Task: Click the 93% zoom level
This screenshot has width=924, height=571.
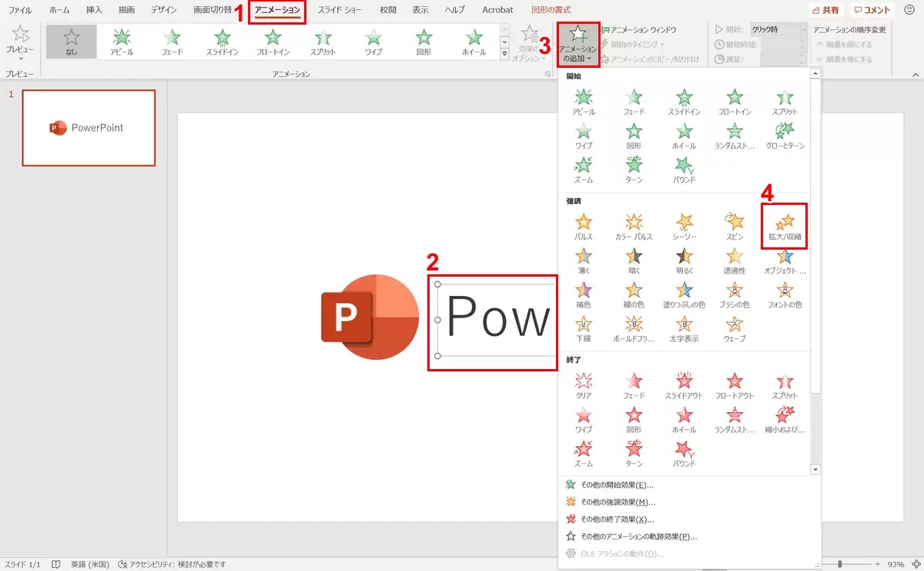Action: 896,564
